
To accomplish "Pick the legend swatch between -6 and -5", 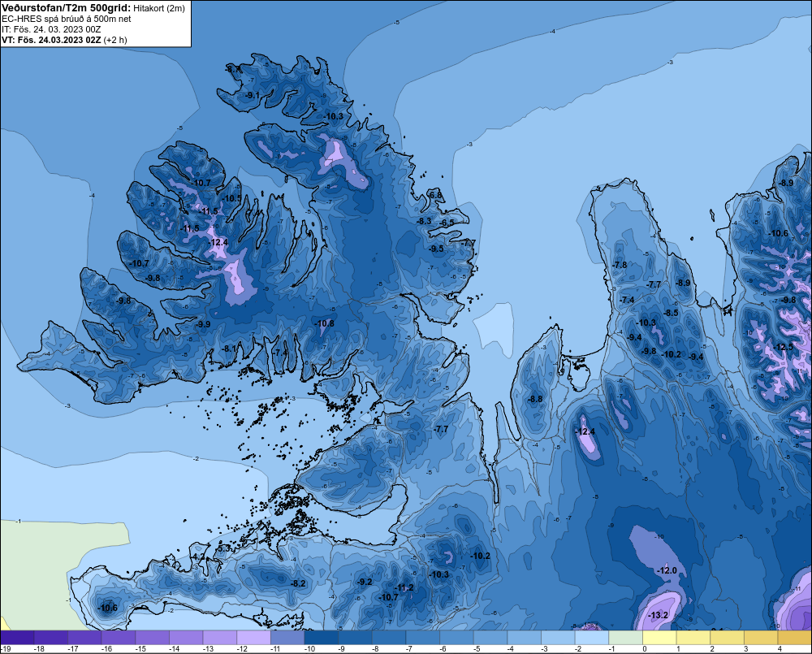I will click(456, 637).
